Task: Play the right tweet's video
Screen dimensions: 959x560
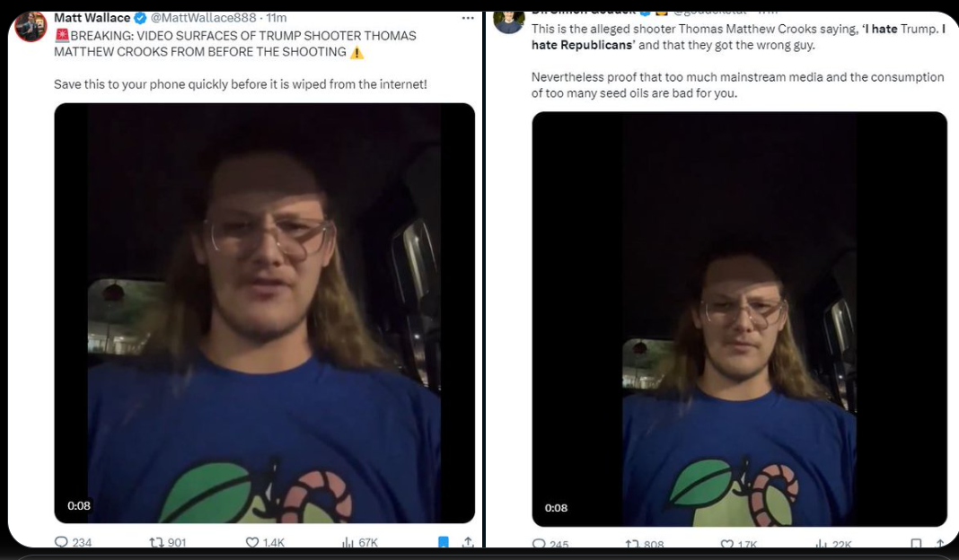Action: tap(739, 319)
